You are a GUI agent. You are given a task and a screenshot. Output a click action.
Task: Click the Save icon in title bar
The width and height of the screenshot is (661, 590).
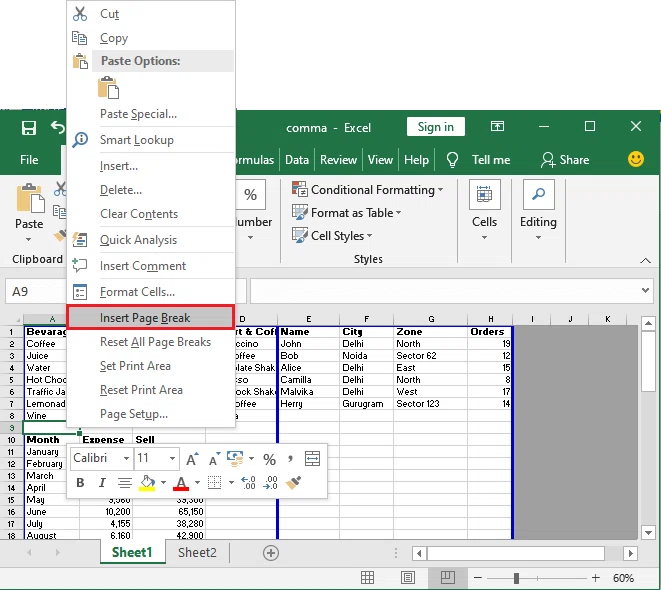29,128
